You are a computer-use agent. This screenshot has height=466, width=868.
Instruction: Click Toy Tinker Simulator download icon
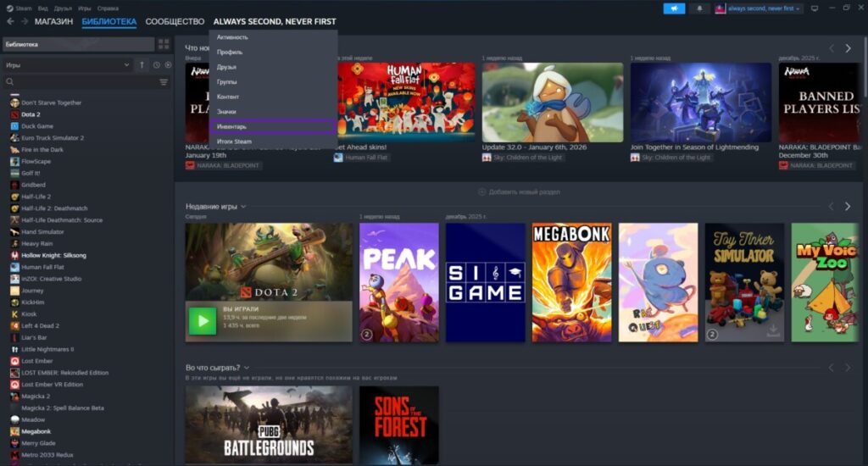click(773, 330)
